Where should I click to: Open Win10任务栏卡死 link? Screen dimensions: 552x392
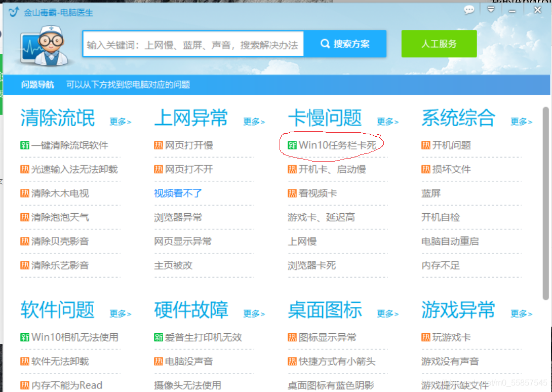tap(337, 145)
